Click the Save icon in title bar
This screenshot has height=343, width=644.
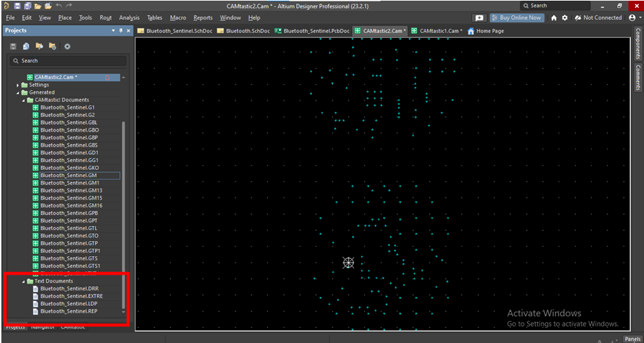(17, 6)
